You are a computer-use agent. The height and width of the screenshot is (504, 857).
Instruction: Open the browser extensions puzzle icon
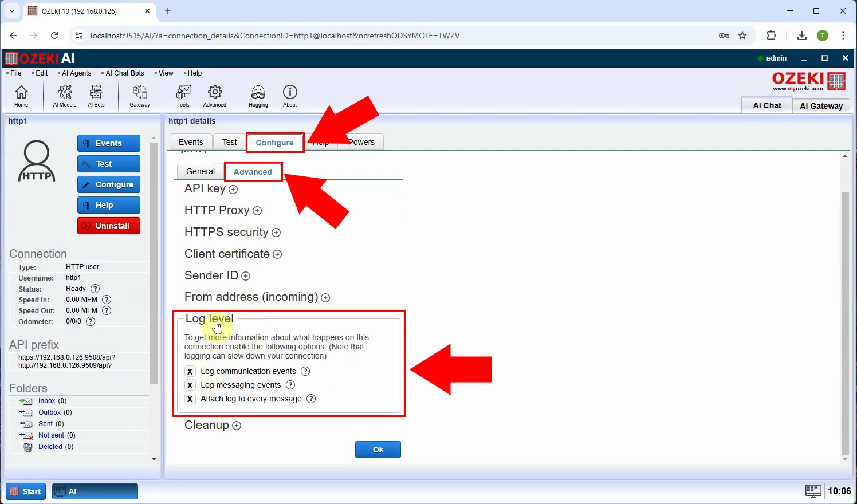tap(772, 36)
